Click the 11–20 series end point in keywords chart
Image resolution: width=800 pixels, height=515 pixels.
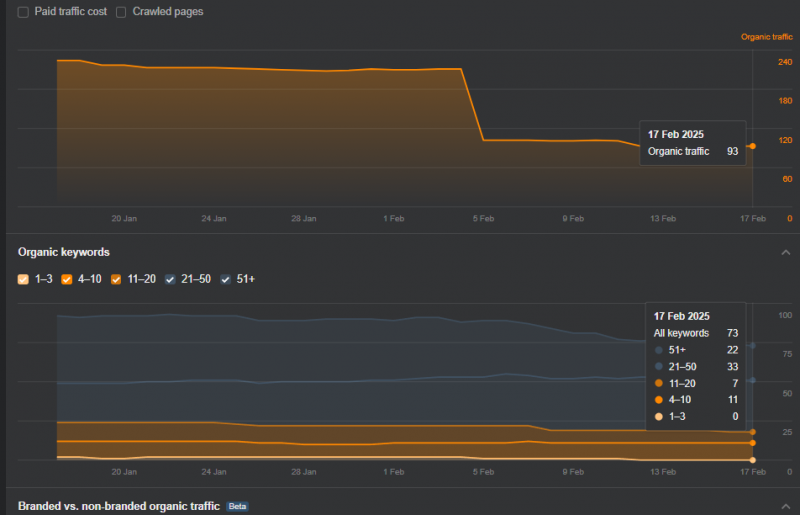752,432
